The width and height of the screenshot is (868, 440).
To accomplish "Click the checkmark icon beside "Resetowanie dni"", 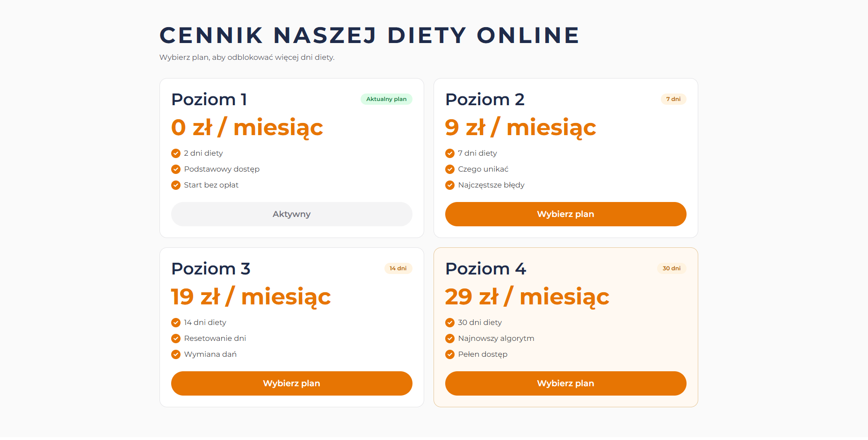I will tap(176, 338).
